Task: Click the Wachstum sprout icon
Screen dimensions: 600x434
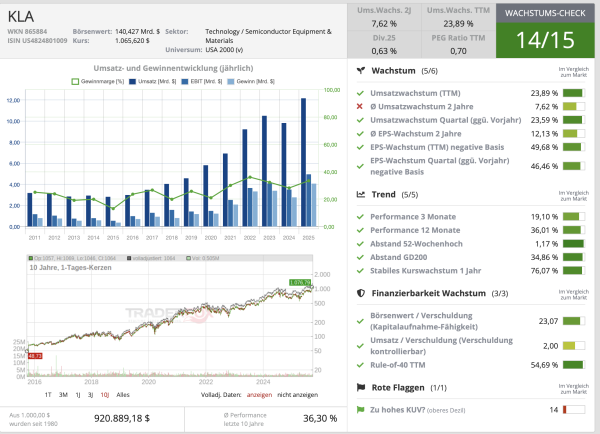Action: point(360,72)
